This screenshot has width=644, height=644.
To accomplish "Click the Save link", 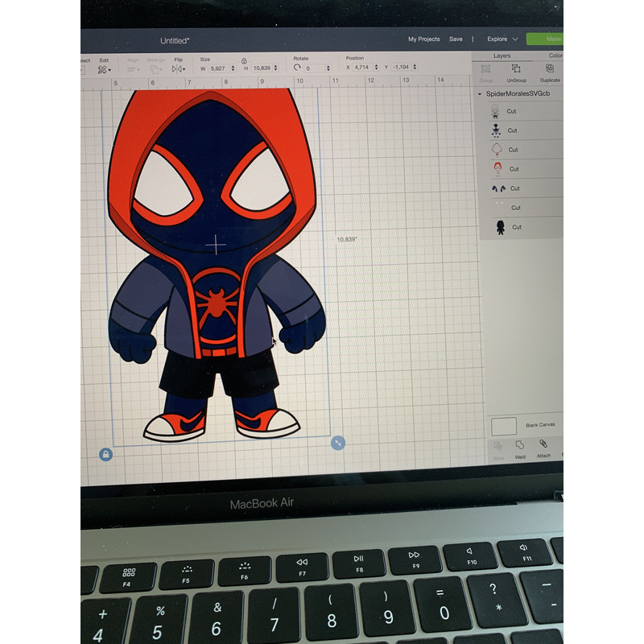I will [456, 39].
